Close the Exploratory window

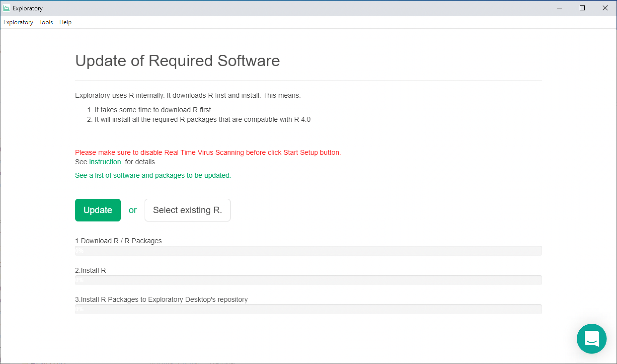[x=605, y=8]
